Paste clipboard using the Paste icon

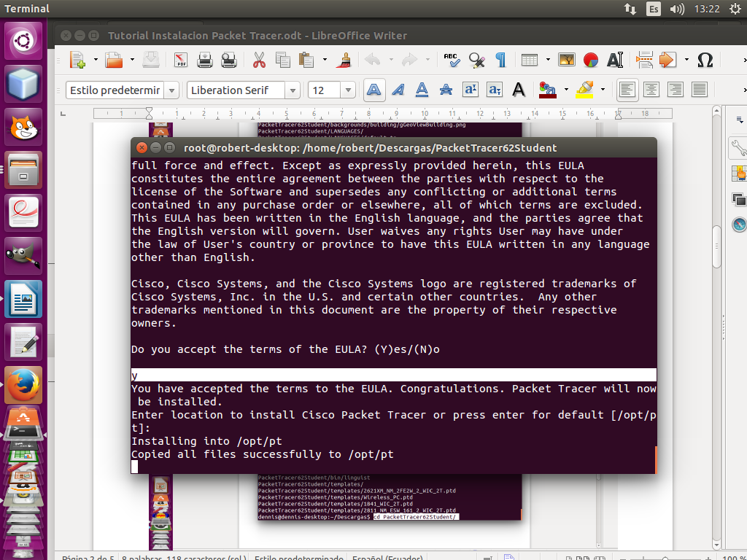(x=307, y=60)
